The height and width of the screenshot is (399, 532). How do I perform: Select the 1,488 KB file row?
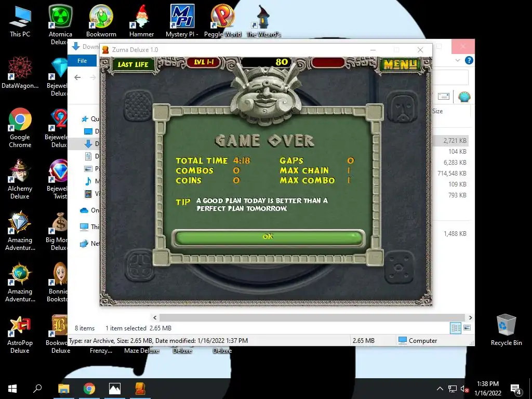[x=451, y=233]
